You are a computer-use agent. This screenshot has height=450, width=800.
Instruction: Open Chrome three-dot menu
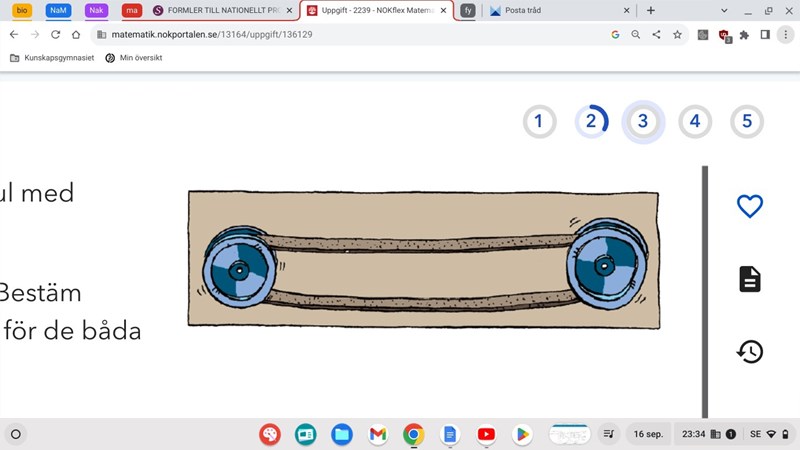tap(785, 34)
